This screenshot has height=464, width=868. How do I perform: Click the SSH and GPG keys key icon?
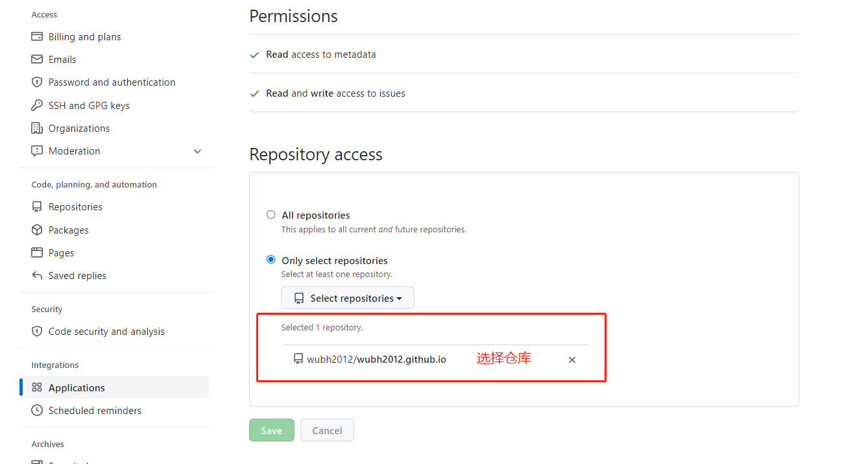[x=37, y=105]
